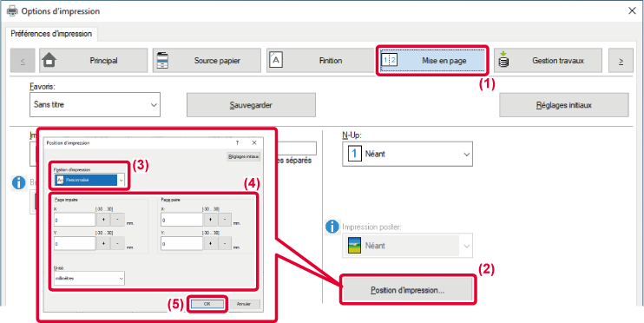Expand the Favoris Sans titre dropdown

(x=95, y=104)
